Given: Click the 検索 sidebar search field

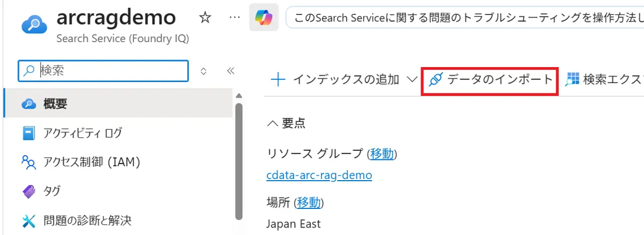Looking at the screenshot, I should coord(103,70).
